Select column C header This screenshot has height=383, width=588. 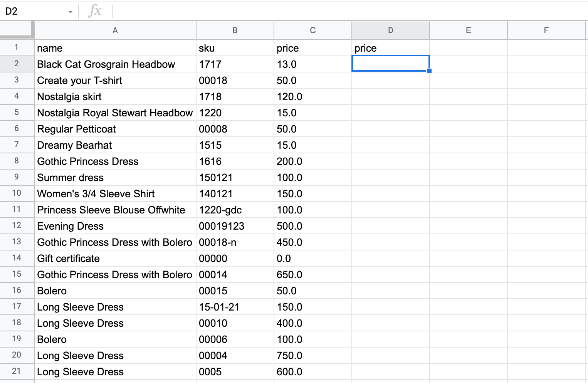point(312,30)
